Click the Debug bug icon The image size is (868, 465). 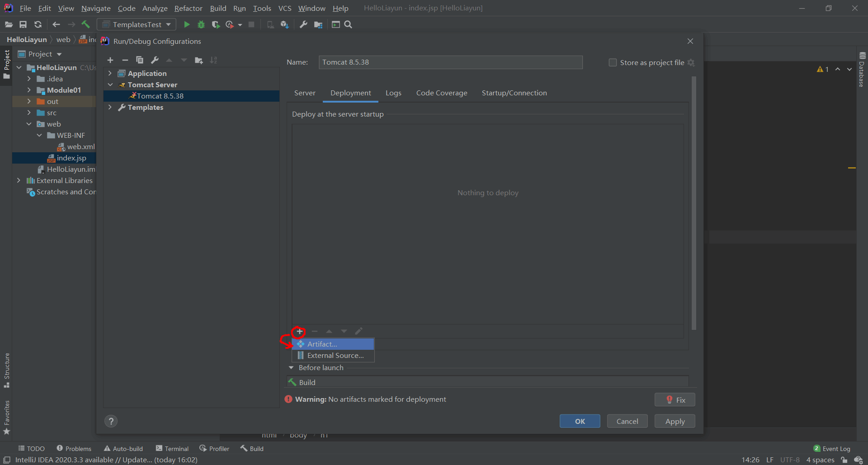pos(201,24)
